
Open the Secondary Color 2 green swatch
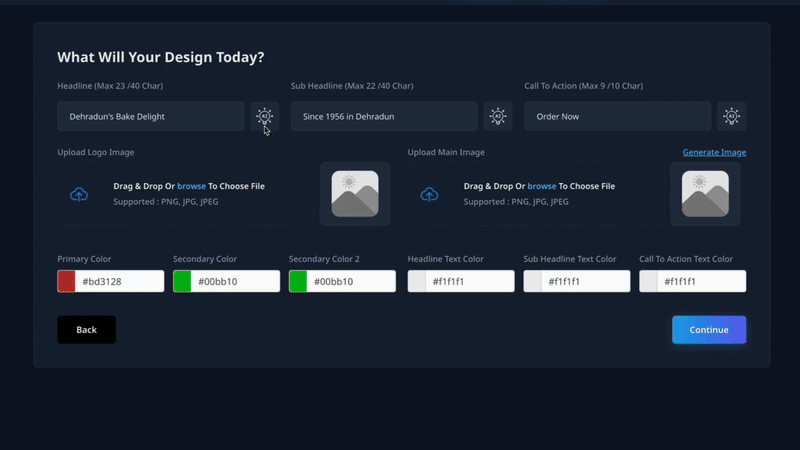tap(298, 281)
